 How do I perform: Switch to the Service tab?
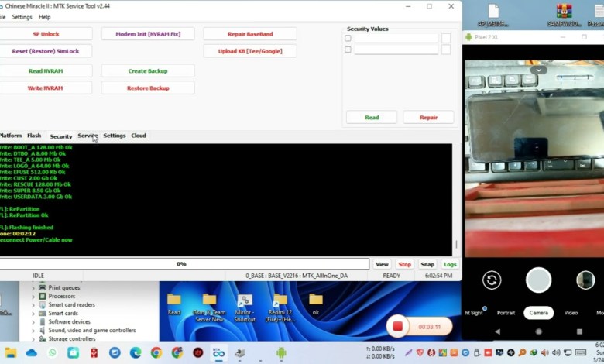[x=88, y=136]
